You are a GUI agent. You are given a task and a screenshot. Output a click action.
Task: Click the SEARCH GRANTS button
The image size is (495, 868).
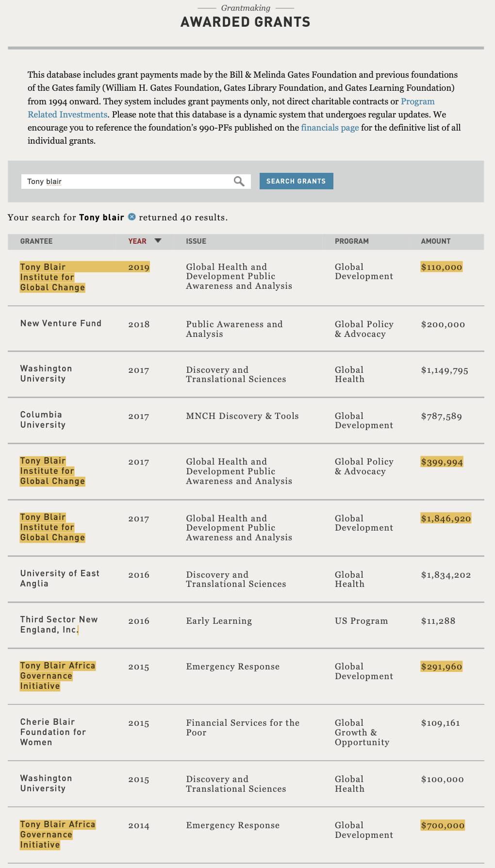[296, 181]
